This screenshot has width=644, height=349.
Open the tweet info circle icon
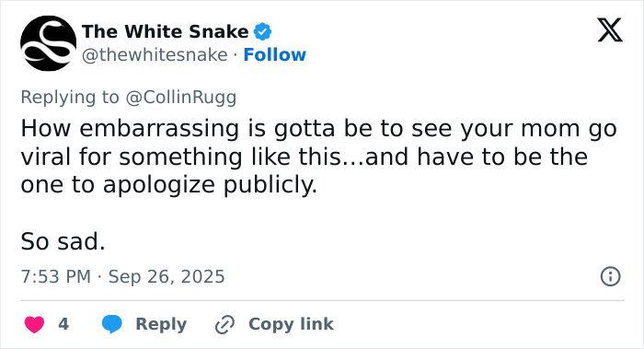pos(611,276)
